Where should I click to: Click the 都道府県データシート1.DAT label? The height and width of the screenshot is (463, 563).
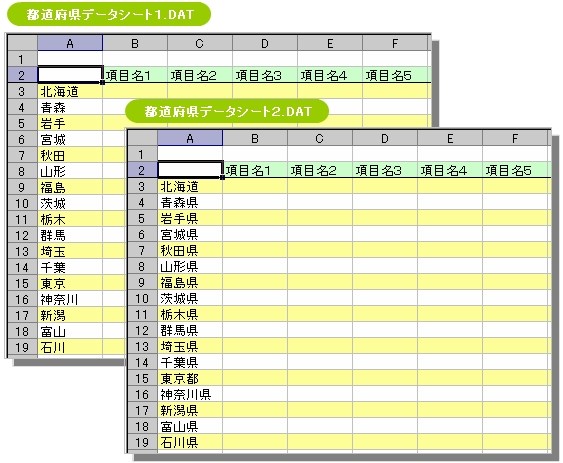tap(109, 14)
